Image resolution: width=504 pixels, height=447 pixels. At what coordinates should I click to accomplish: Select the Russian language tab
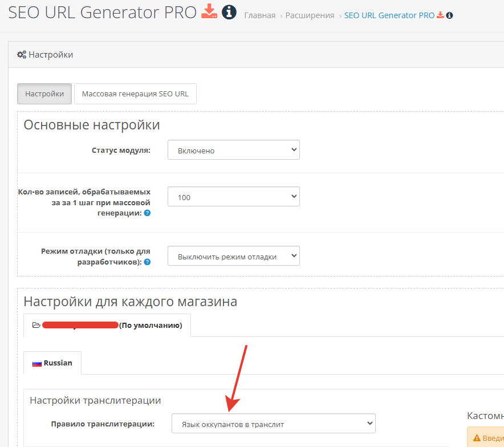52,363
